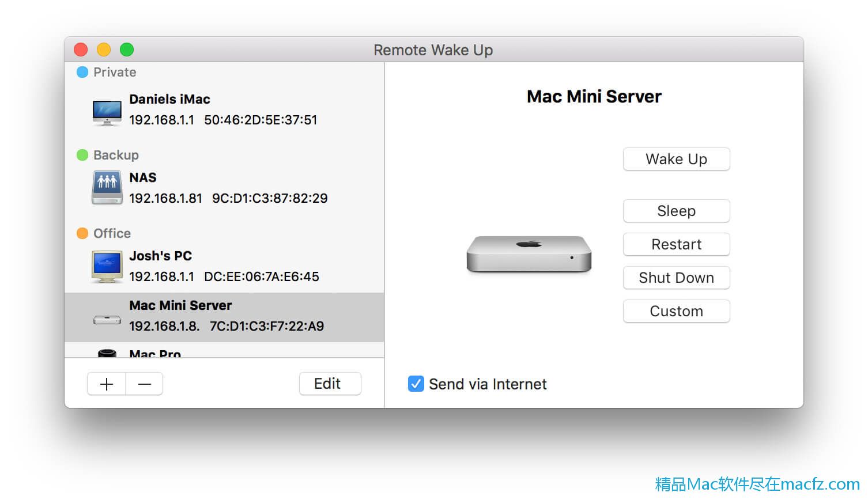The width and height of the screenshot is (868, 500).
Task: Click the Daniels iMac computer icon
Action: point(107,112)
